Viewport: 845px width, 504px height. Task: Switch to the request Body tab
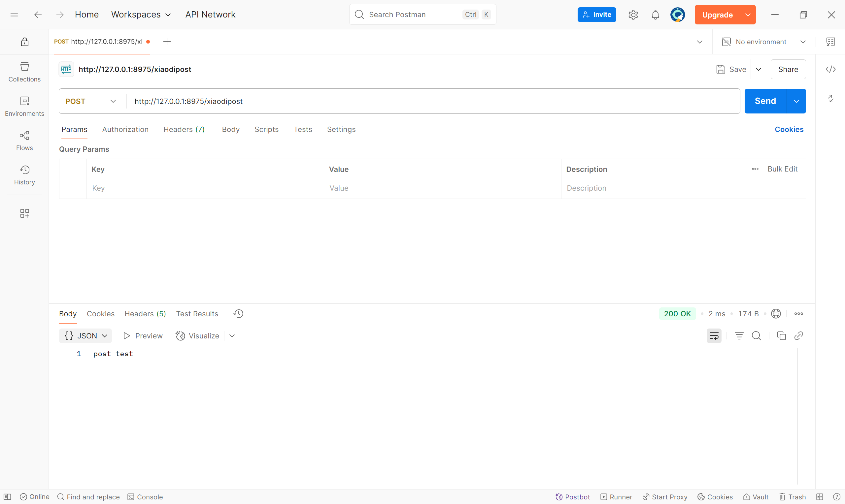(231, 129)
